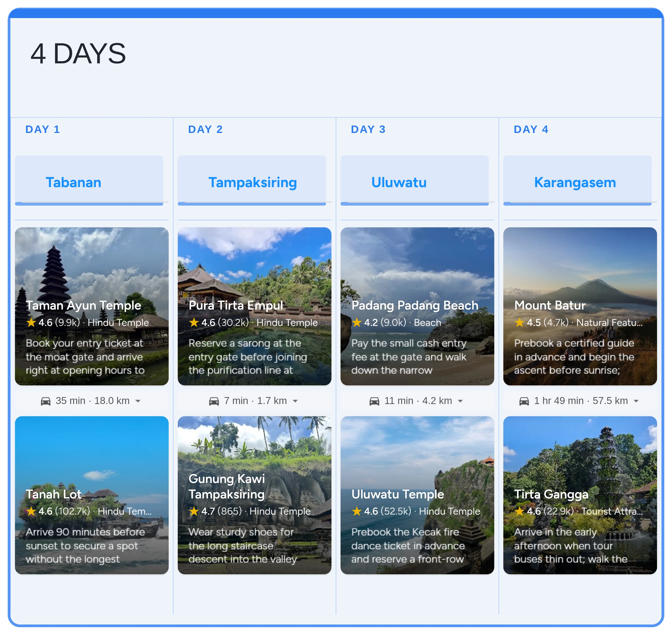This screenshot has width=672, height=635.
Task: Click Uluwatu Temple's 'Prebook the Kecak fire' tip
Action: point(408,546)
